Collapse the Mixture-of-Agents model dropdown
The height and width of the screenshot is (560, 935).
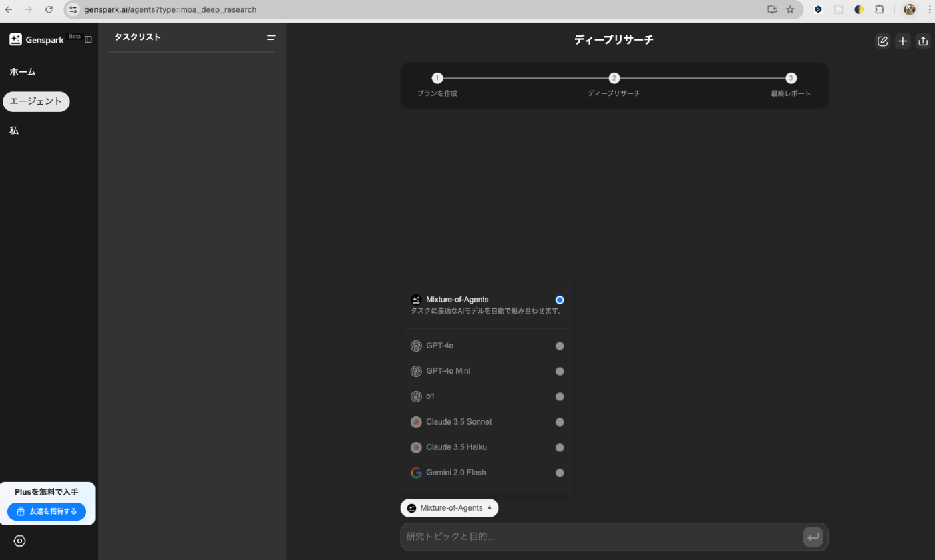point(449,508)
